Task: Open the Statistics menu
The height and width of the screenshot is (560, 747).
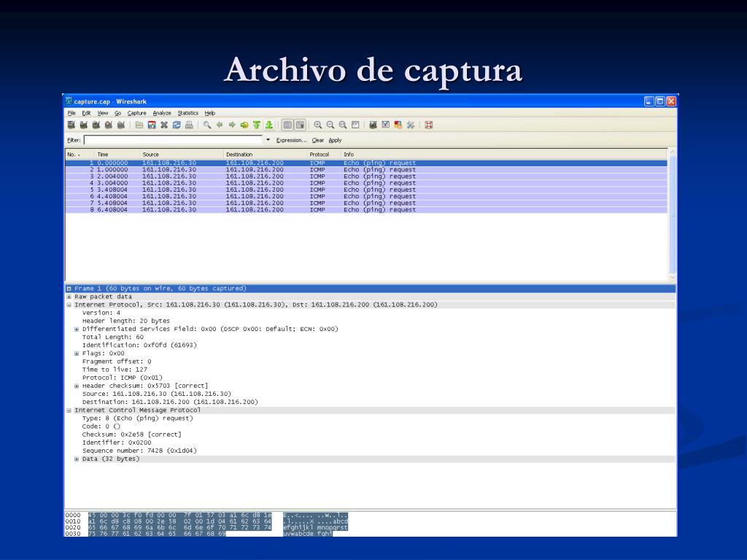Action: click(x=188, y=113)
